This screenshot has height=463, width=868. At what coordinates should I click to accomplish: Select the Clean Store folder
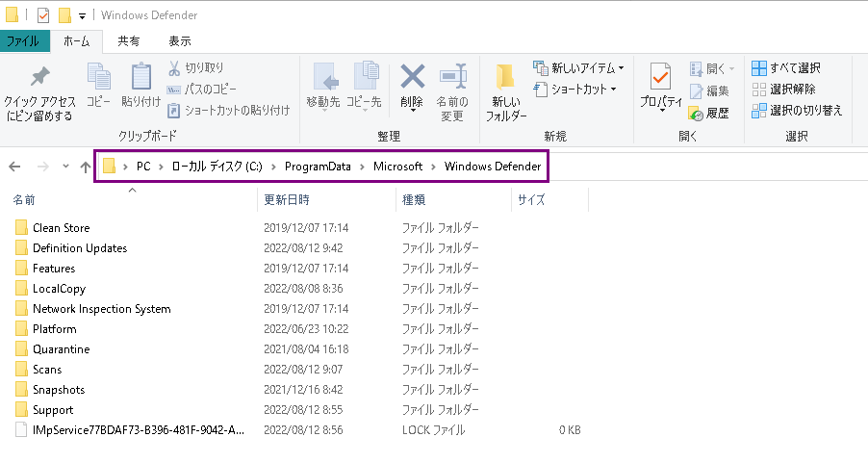click(x=61, y=227)
